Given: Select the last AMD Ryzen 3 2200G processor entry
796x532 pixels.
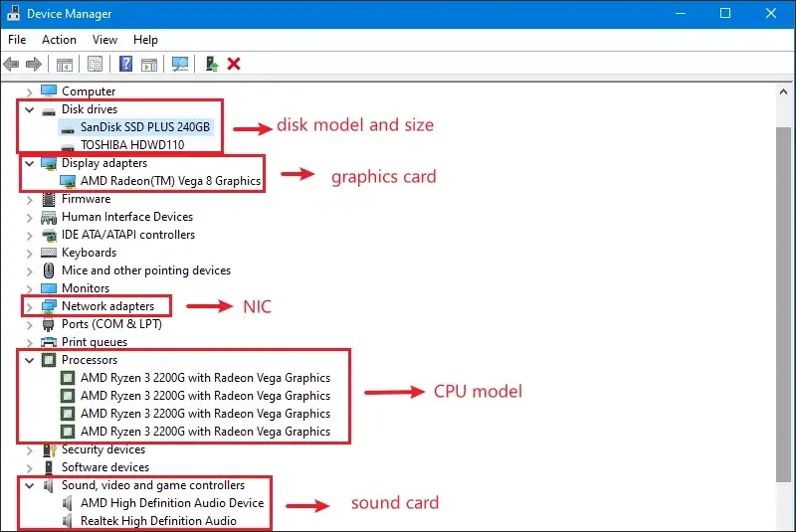Looking at the screenshot, I should (205, 432).
